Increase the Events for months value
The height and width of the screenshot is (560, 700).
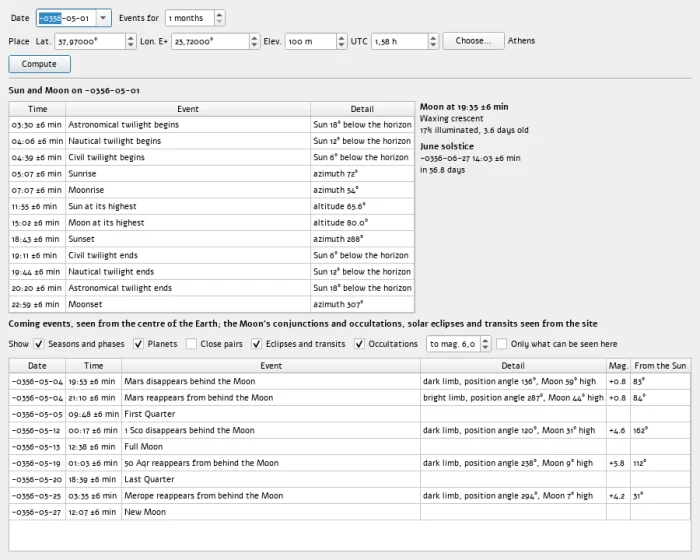219,14
